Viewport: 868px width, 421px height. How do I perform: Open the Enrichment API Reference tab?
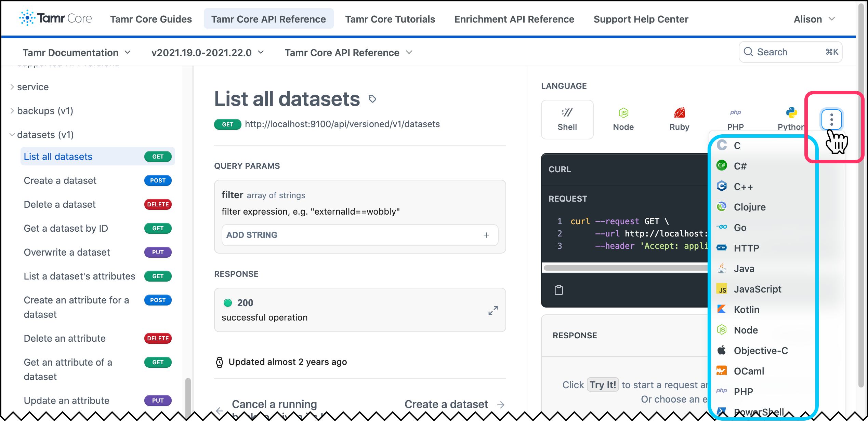pyautogui.click(x=514, y=19)
